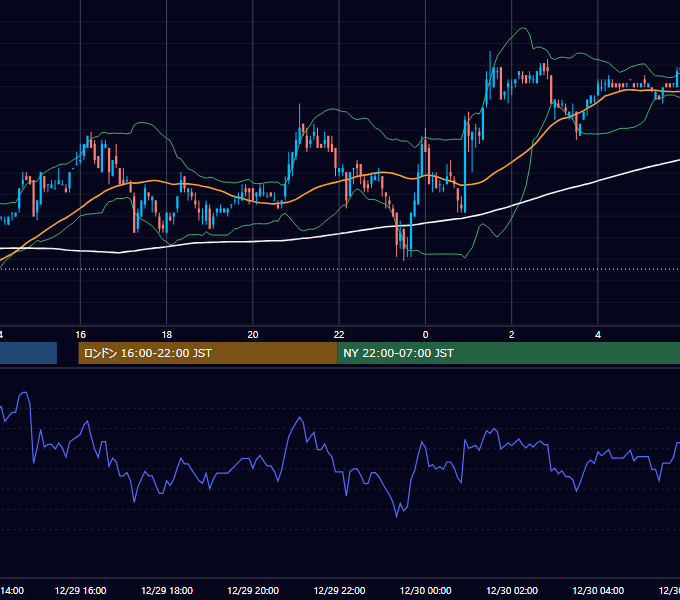Click the 12/29 18:00 time axis label

point(167,590)
